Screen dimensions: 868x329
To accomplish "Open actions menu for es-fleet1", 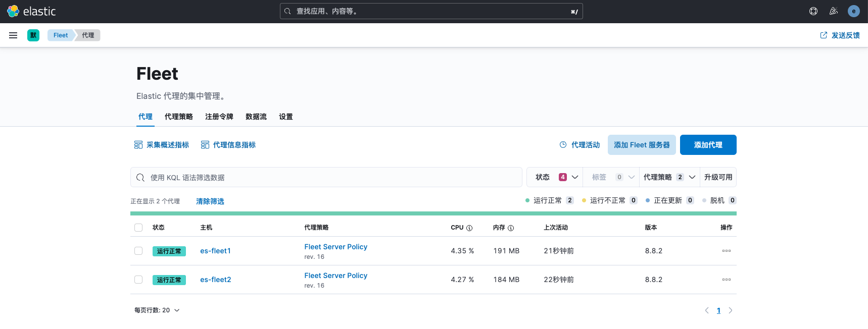I will tap(727, 251).
